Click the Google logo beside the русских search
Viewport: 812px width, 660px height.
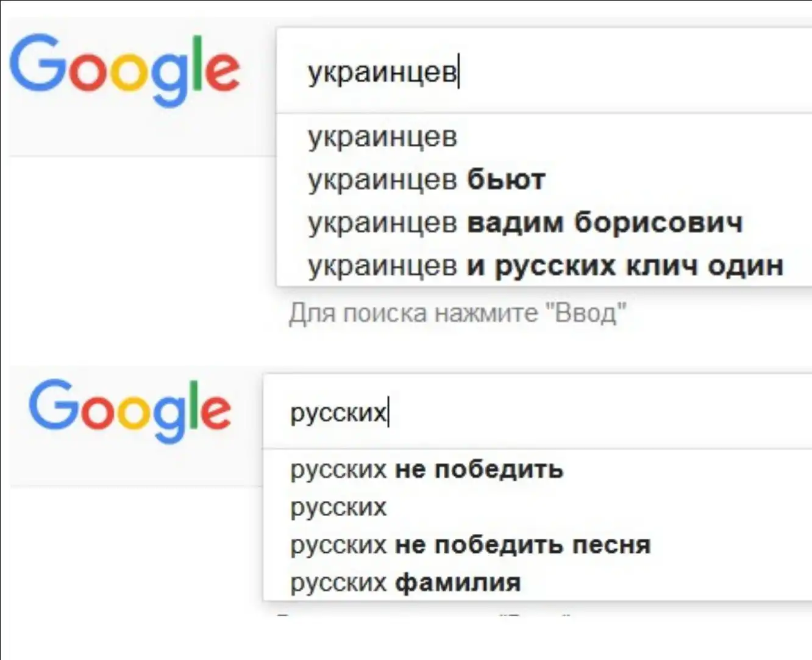(x=130, y=410)
